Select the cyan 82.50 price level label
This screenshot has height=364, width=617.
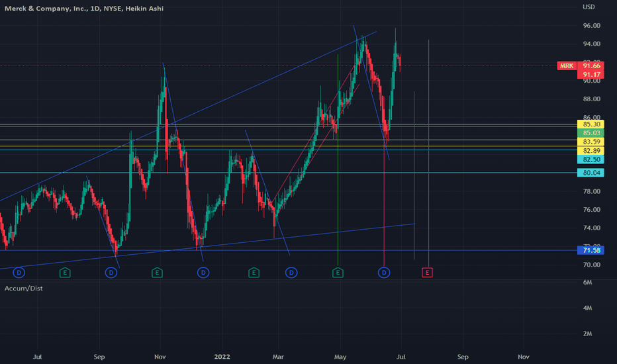tap(591, 159)
